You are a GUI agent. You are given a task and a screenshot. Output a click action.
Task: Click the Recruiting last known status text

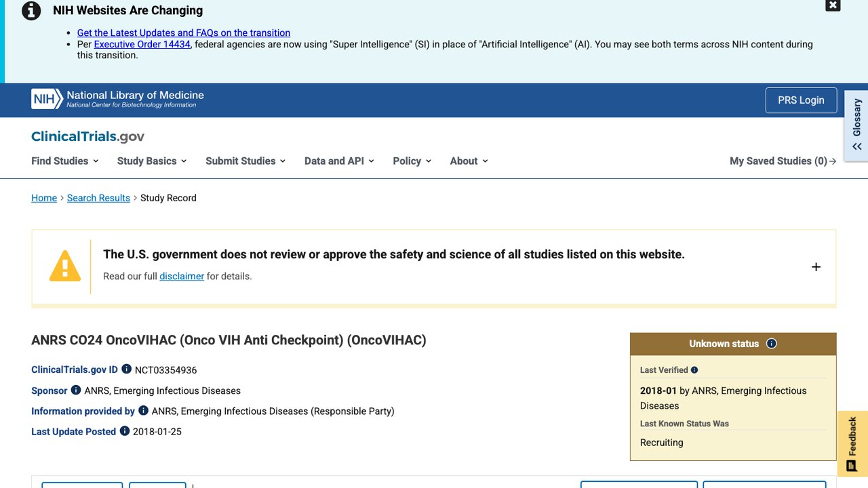click(662, 443)
